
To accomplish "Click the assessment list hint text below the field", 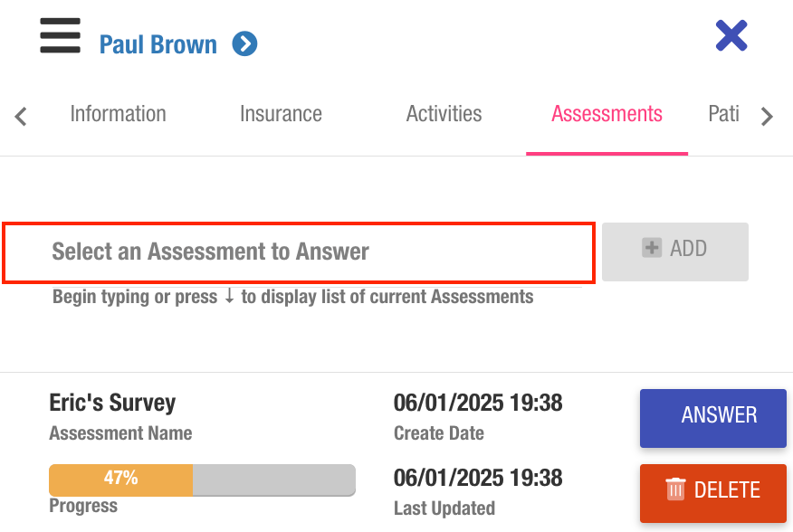I will [292, 297].
